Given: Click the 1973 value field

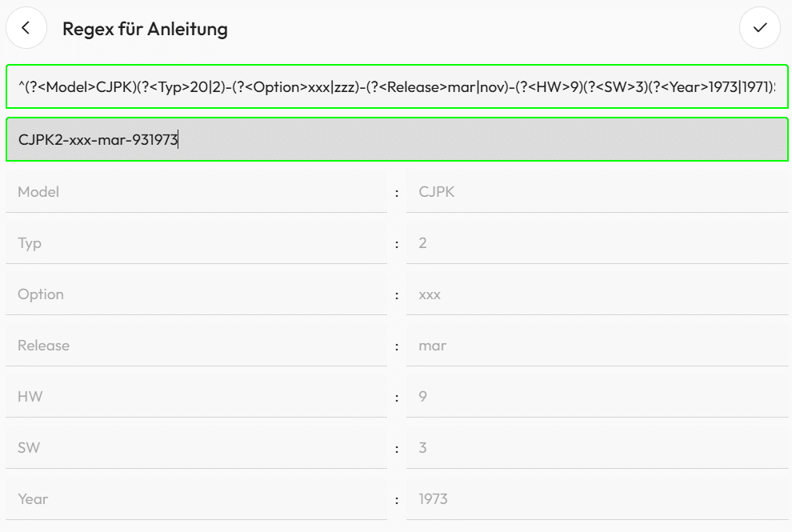Looking at the screenshot, I should coord(597,499).
